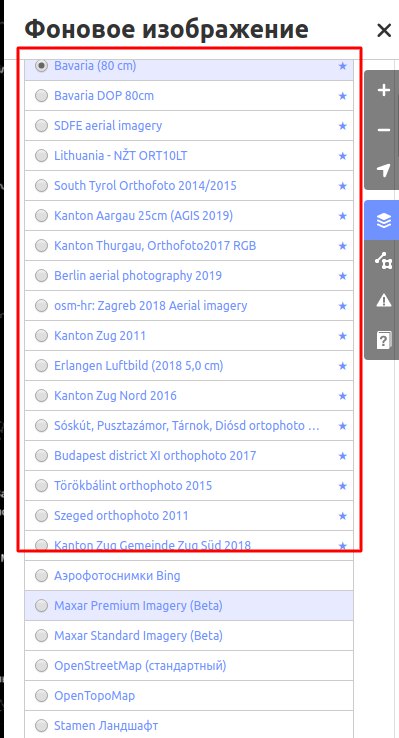Viewport: 399px width, 738px height.
Task: Choose Törökbálint orthophoto 2015 label
Action: (133, 486)
